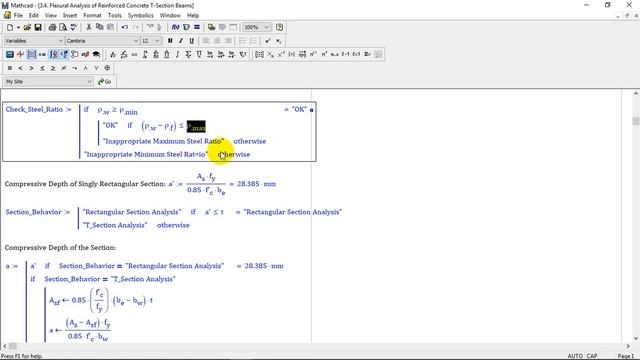This screenshot has height=360, width=640.
Task: Toggle left text alignment
Action: click(x=206, y=41)
